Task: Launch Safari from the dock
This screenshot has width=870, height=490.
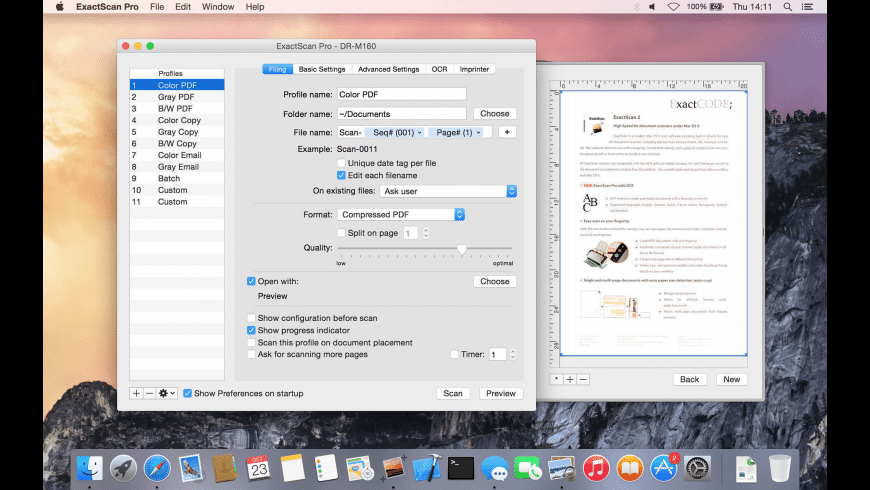Action: 157,468
